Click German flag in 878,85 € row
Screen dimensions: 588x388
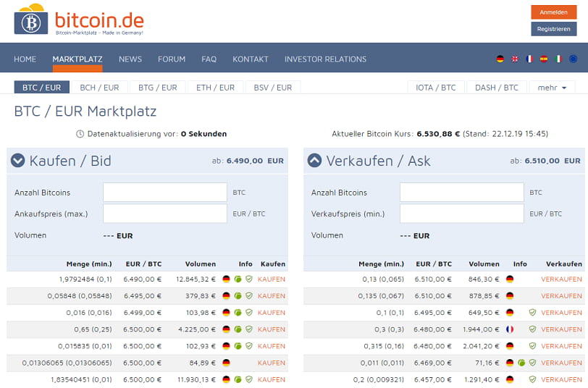(x=510, y=296)
